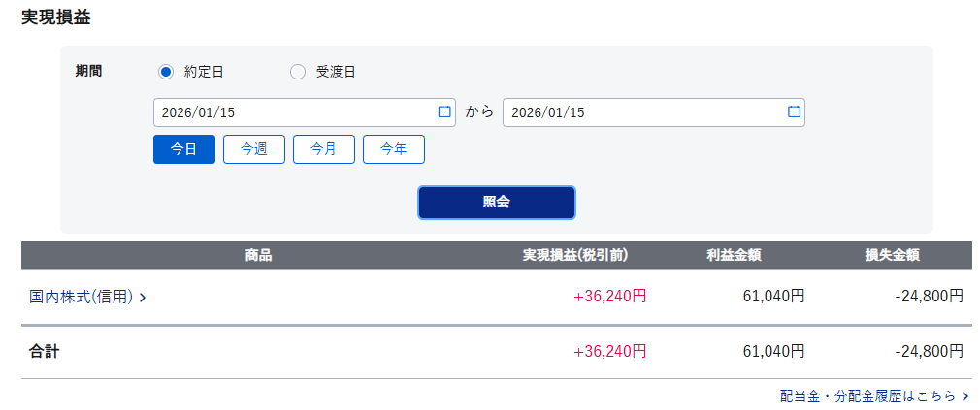The height and width of the screenshot is (410, 980).
Task: Select the 約定日 radio option
Action: [x=166, y=71]
